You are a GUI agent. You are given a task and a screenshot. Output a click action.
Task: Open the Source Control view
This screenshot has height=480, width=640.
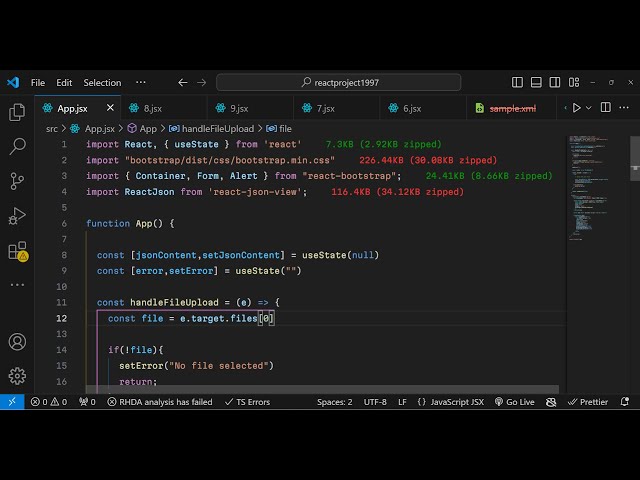pyautogui.click(x=17, y=181)
